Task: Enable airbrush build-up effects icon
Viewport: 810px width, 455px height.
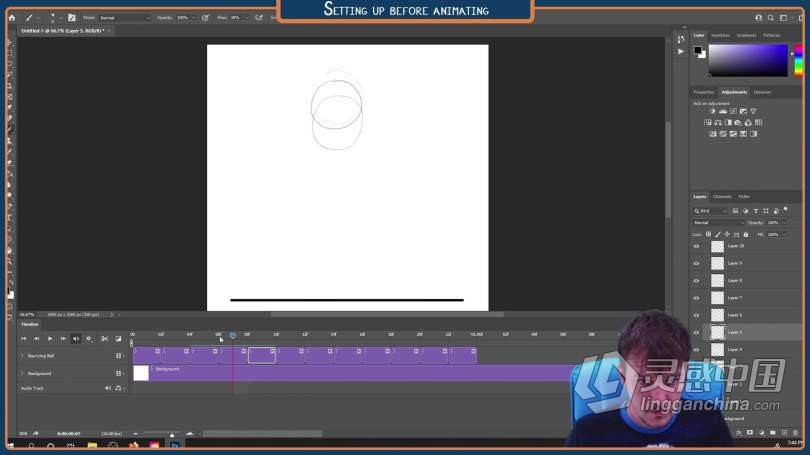Action: pos(259,18)
